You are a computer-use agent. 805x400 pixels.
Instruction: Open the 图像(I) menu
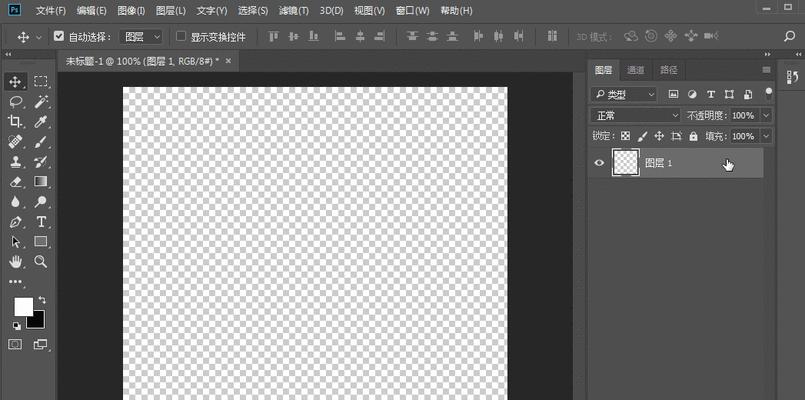click(131, 10)
